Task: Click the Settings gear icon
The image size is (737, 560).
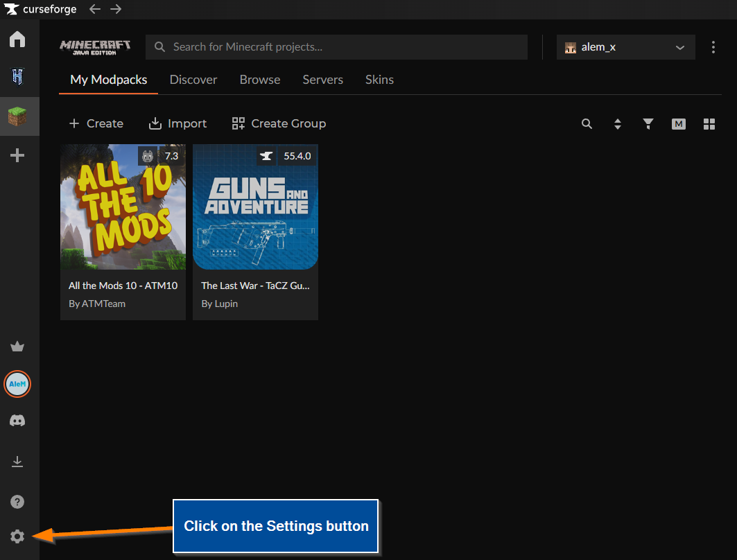Action: point(17,536)
